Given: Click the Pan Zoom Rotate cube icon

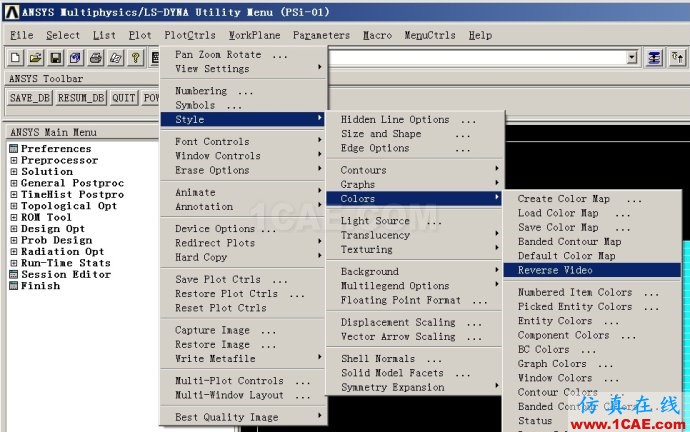Looking at the screenshot, I should coord(76,58).
